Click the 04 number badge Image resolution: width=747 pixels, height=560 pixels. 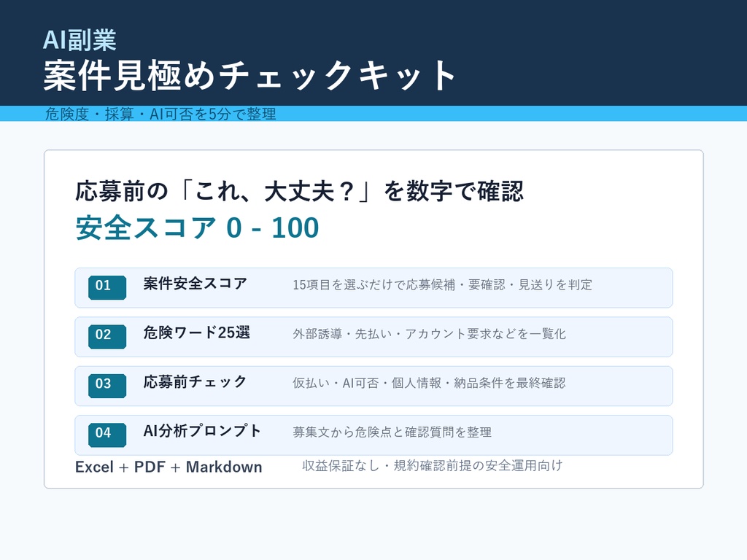[x=107, y=435]
